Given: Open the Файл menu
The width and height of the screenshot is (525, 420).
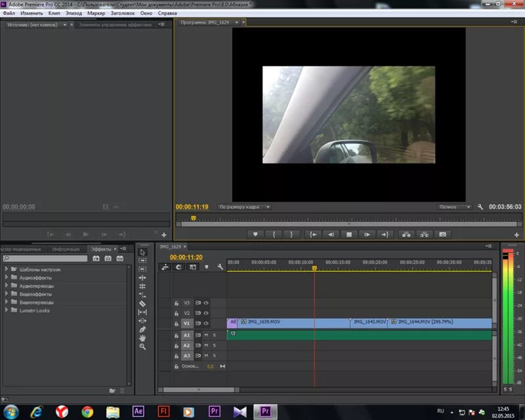Looking at the screenshot, I should [8, 12].
